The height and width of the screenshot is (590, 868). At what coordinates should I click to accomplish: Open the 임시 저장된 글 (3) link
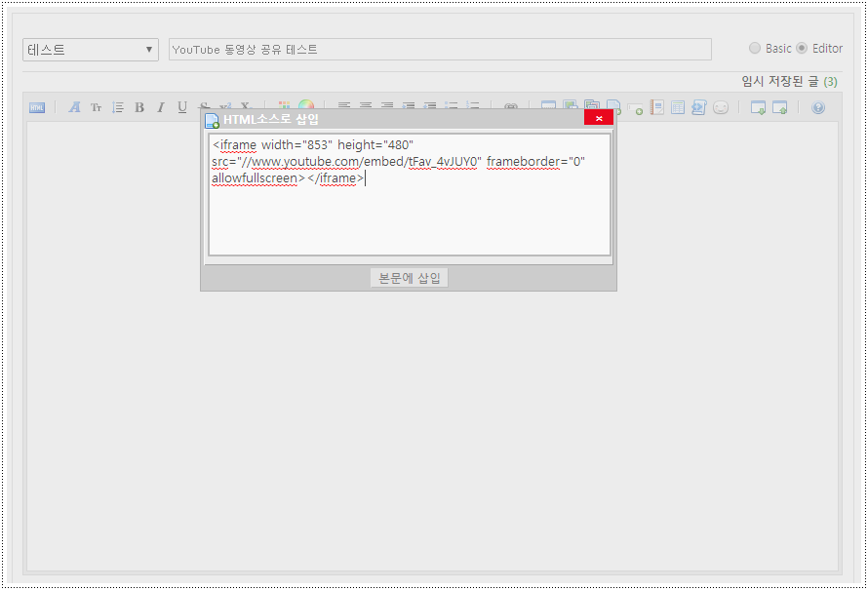[789, 82]
